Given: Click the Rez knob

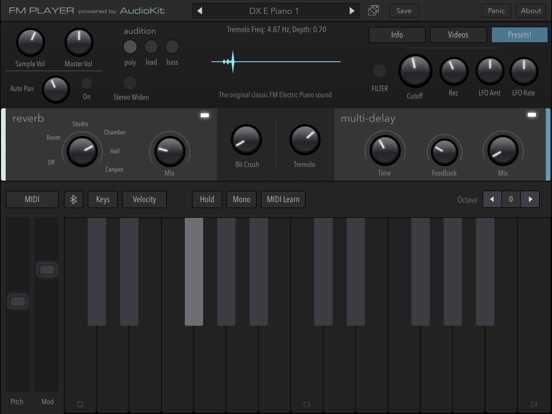Looking at the screenshot, I should point(454,71).
